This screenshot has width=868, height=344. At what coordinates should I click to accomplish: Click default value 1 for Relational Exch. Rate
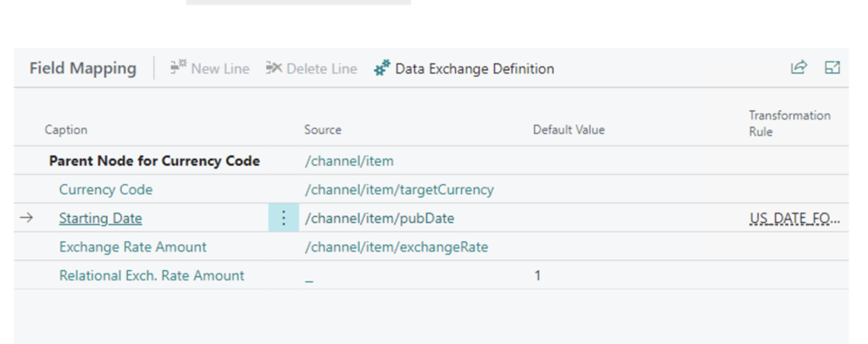pyautogui.click(x=537, y=275)
